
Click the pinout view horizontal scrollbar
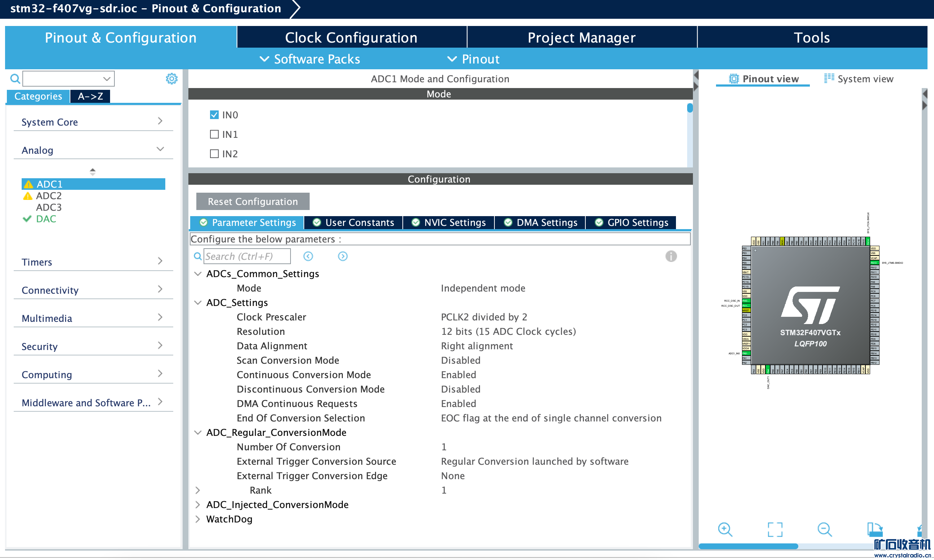tap(748, 546)
